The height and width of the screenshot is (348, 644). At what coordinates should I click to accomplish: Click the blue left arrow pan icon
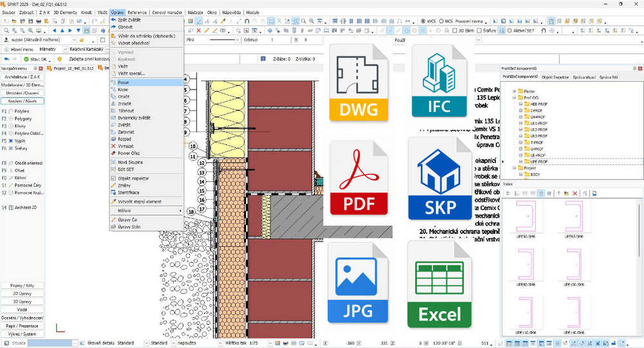coord(54,30)
